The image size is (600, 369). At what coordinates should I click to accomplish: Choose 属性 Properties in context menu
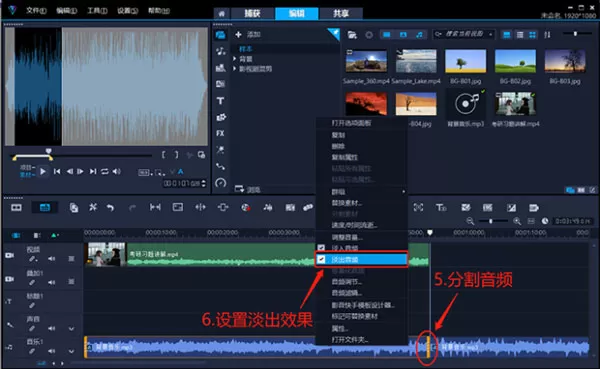point(340,328)
